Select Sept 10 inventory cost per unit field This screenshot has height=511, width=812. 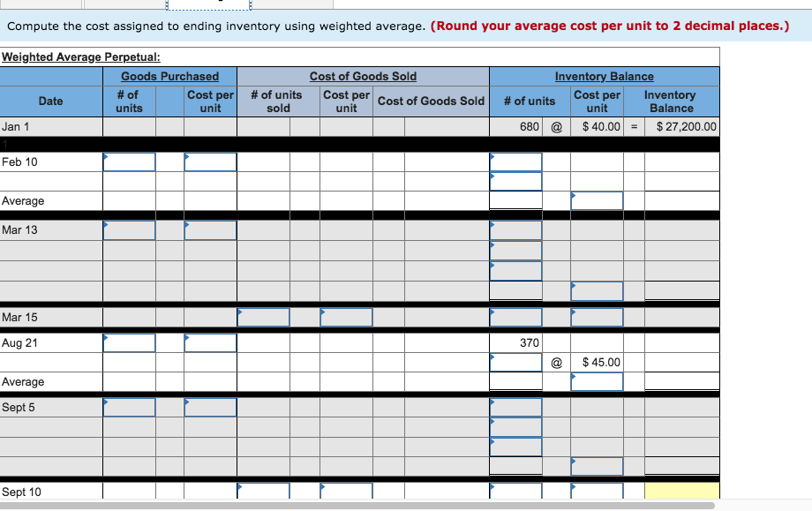pyautogui.click(x=597, y=492)
